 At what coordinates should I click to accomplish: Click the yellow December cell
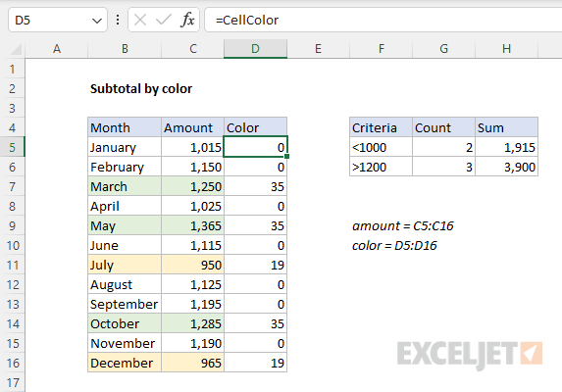coord(125,363)
